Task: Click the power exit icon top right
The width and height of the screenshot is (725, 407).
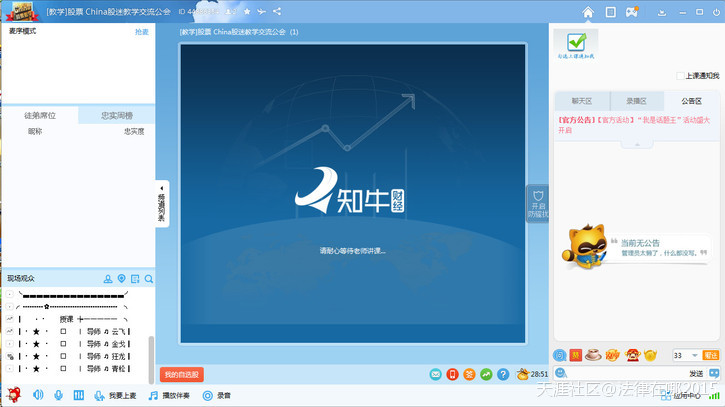Action: pos(716,12)
